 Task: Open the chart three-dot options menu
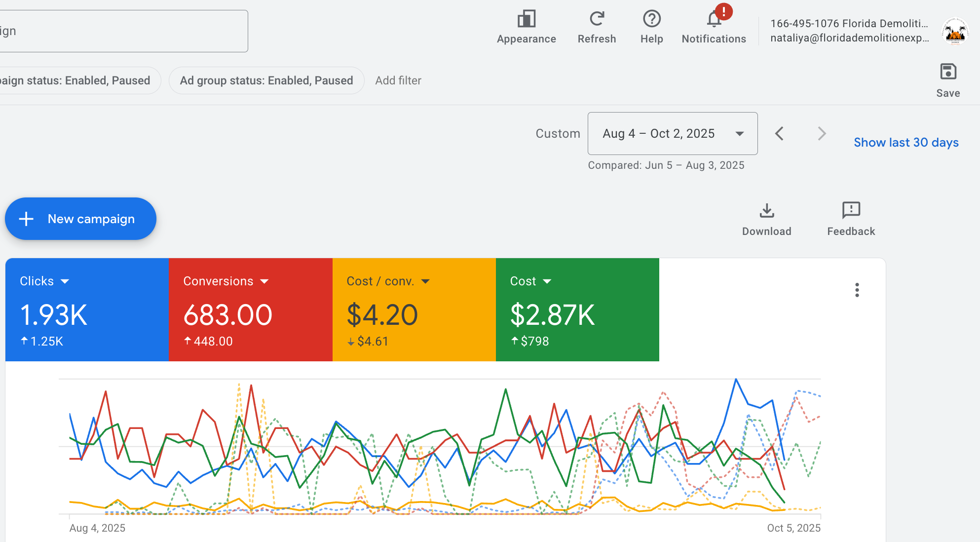pos(857,290)
